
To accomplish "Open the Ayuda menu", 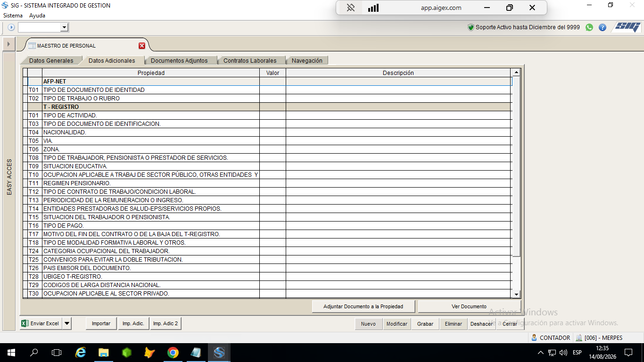I will [x=37, y=16].
